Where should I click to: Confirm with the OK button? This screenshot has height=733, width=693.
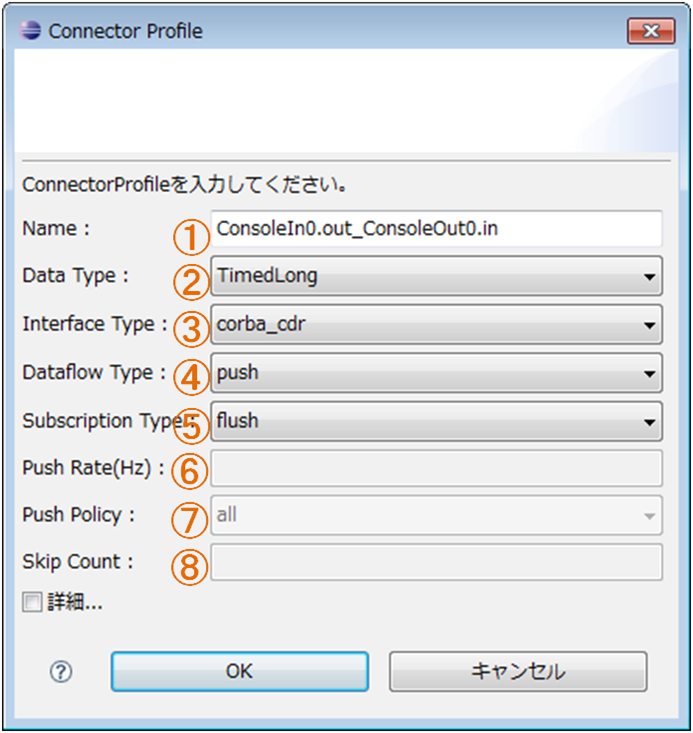(x=239, y=671)
